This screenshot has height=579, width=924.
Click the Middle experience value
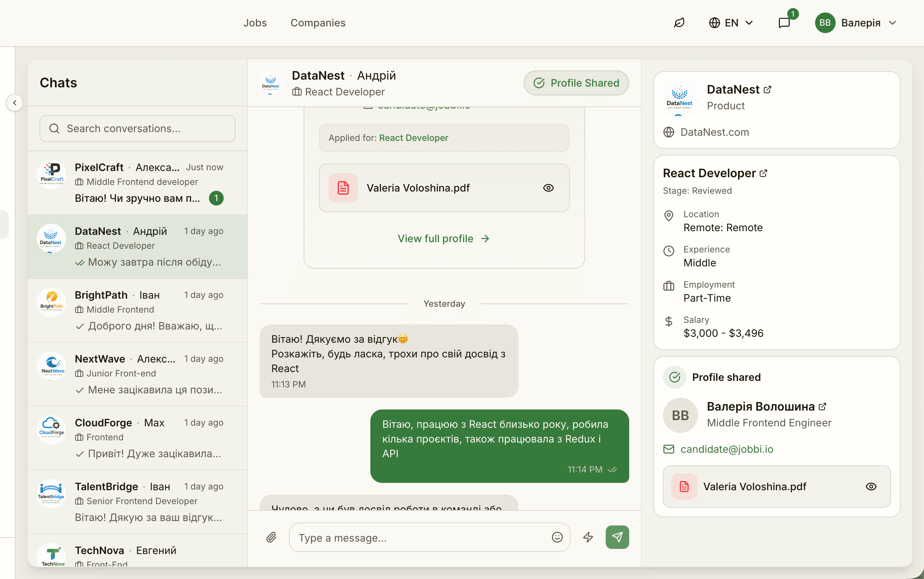(699, 263)
